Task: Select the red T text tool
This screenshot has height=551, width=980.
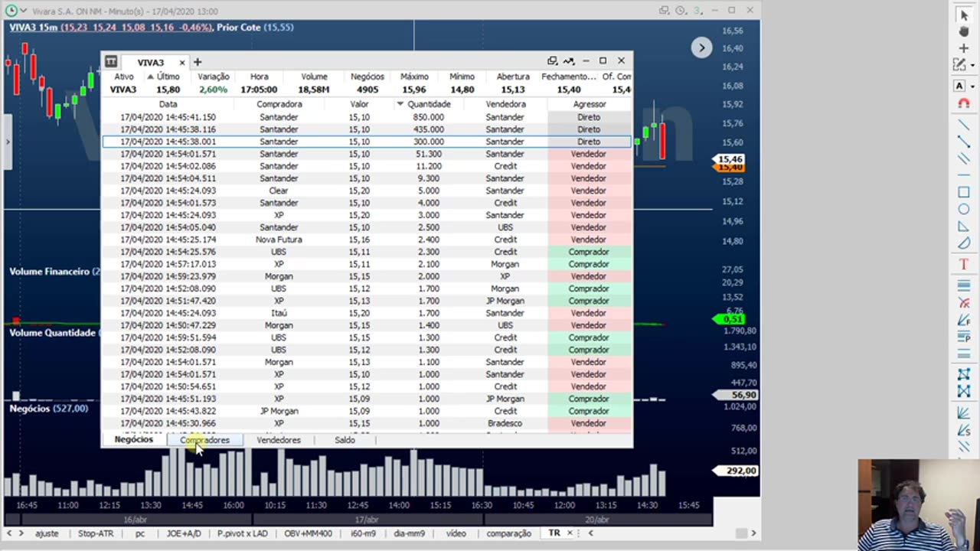Action: (964, 265)
